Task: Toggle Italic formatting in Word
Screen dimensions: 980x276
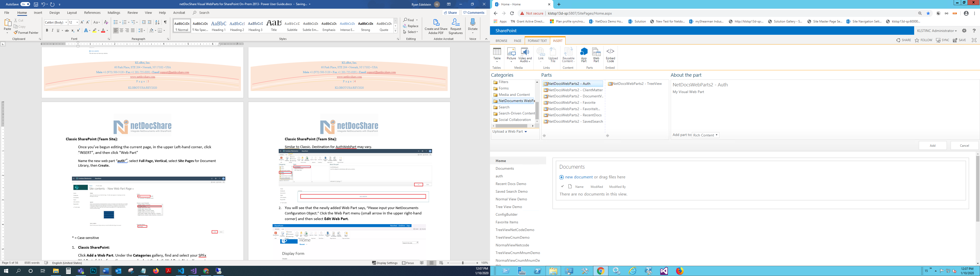Action: click(x=53, y=30)
